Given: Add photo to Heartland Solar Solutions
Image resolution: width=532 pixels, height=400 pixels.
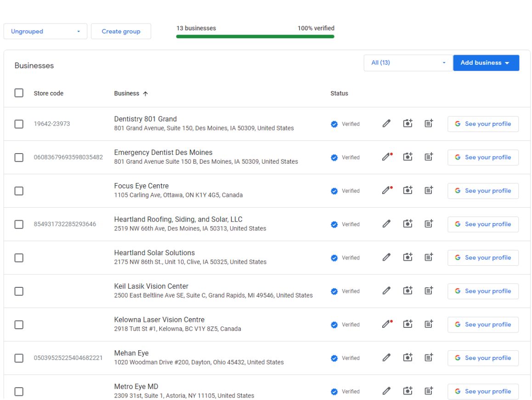Looking at the screenshot, I should tap(407, 257).
